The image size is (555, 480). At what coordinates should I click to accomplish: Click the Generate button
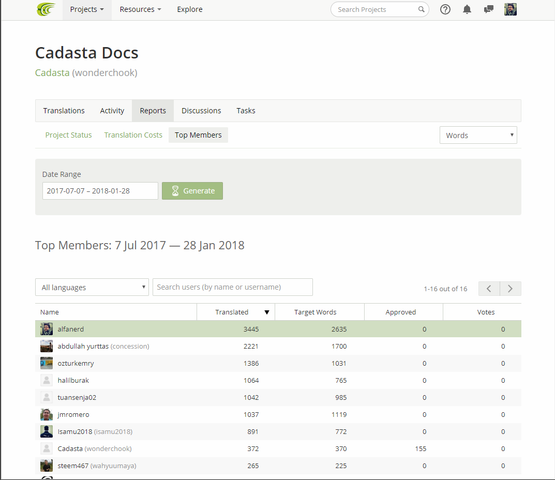pos(192,191)
